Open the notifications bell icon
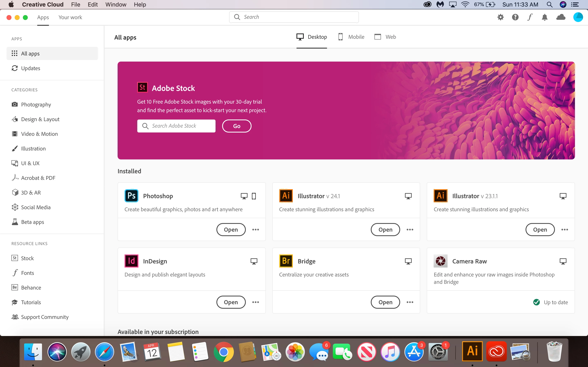588x367 pixels. click(545, 17)
